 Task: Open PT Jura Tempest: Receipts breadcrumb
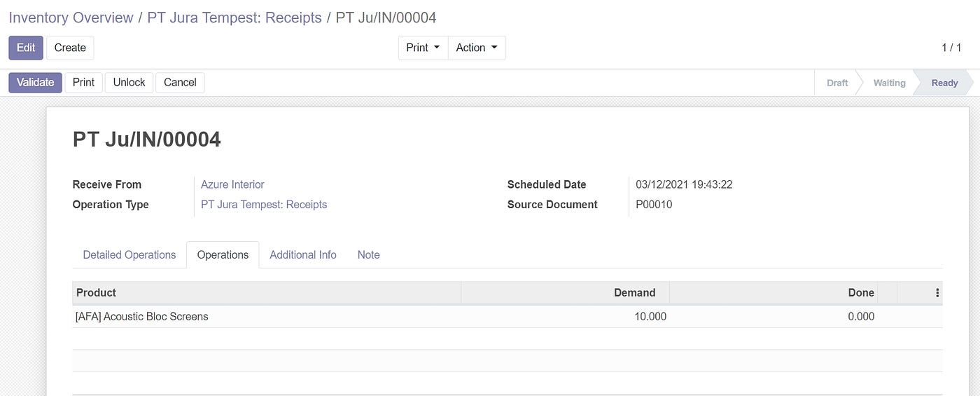234,18
